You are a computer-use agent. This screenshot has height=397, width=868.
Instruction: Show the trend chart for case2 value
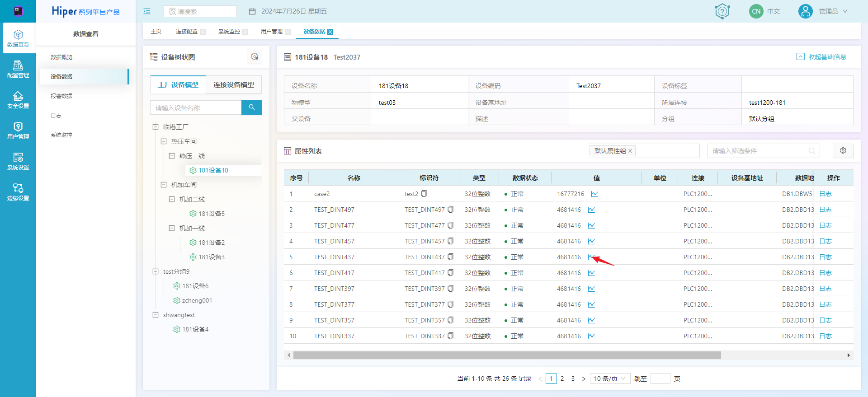click(x=594, y=194)
